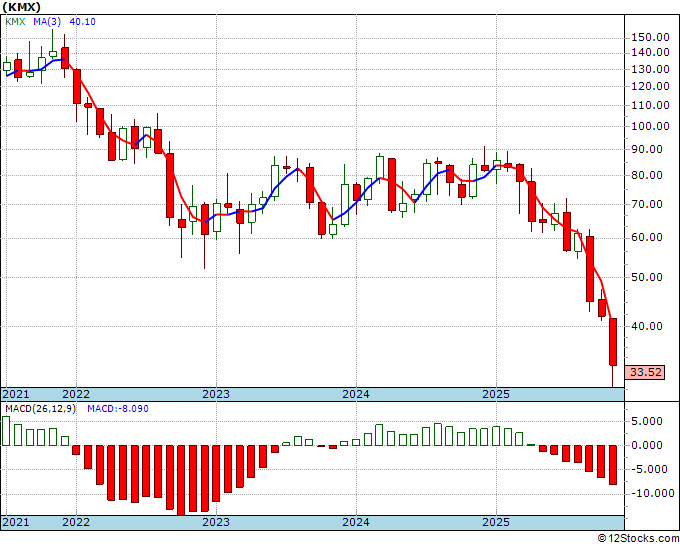Click the 40.00 price axis label
The width and height of the screenshot is (680, 546).
(647, 326)
